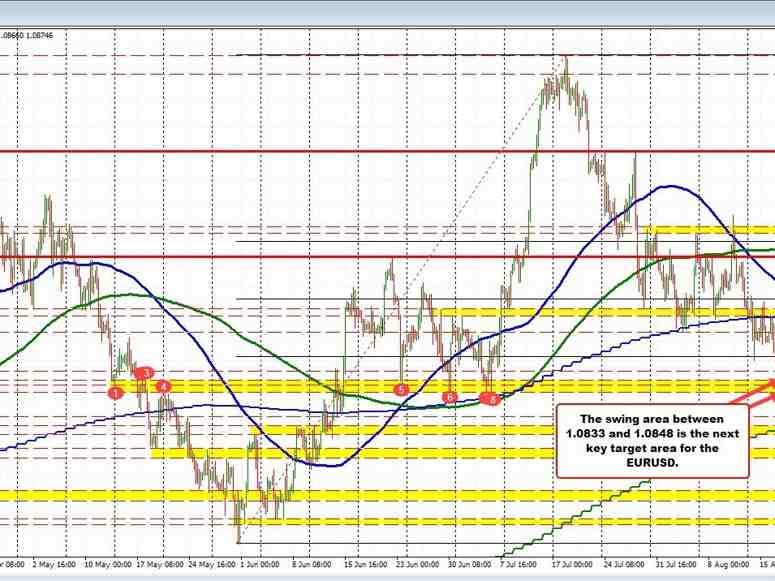
Task: Click the 1.08746 price readout at top
Action: [x=40, y=35]
